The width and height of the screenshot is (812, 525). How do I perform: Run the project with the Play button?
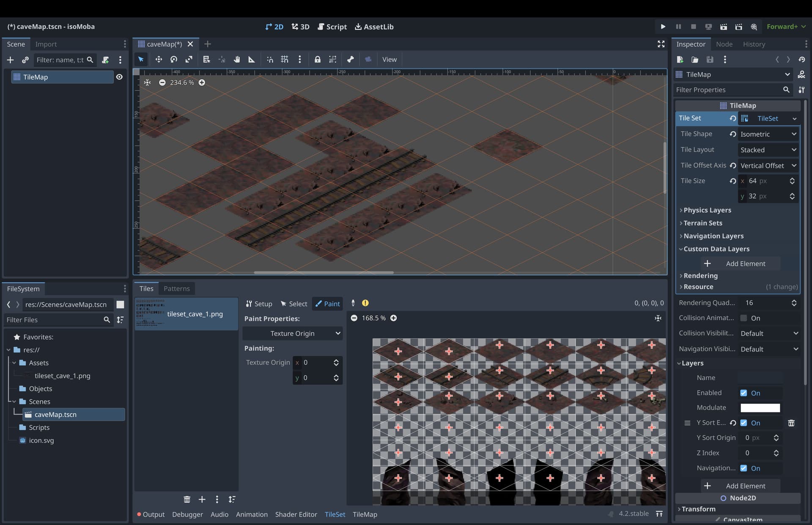coord(662,26)
